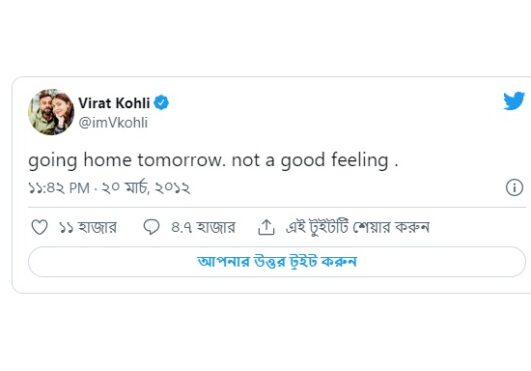Click এই টুইটটি শেয়ার করুন share link

358,227
